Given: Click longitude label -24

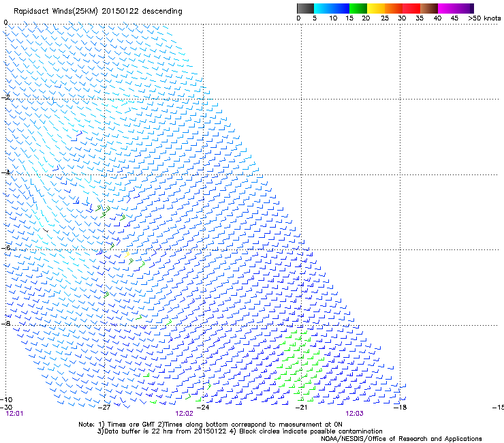Looking at the screenshot, I should [203, 408].
